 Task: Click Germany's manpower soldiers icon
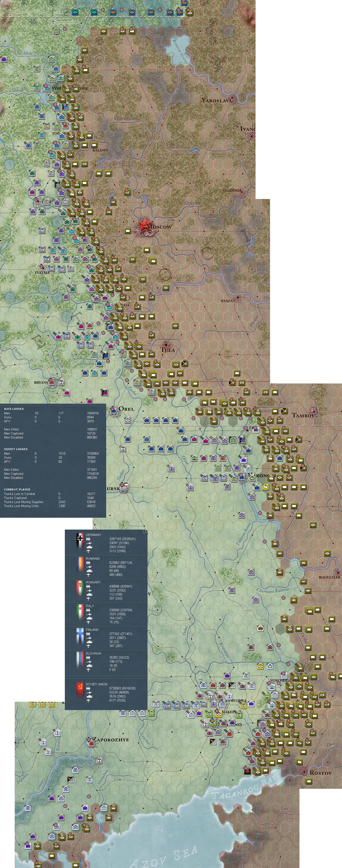[89, 539]
